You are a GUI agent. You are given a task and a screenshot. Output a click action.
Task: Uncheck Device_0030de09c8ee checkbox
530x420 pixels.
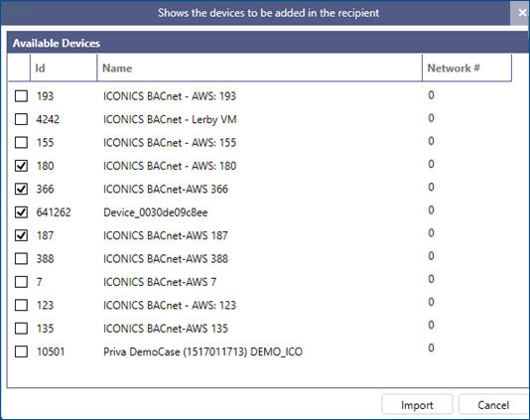21,212
